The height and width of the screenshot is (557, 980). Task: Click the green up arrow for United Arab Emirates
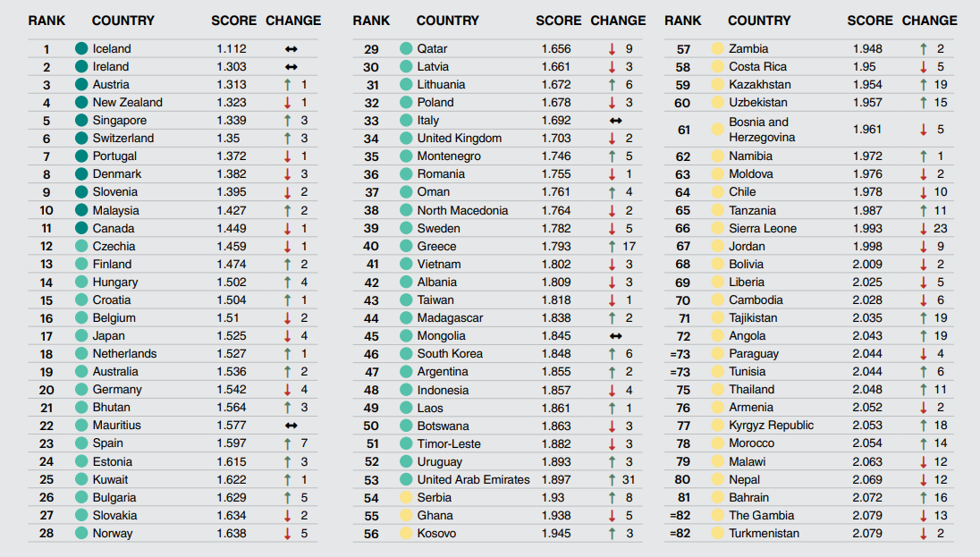[612, 479]
